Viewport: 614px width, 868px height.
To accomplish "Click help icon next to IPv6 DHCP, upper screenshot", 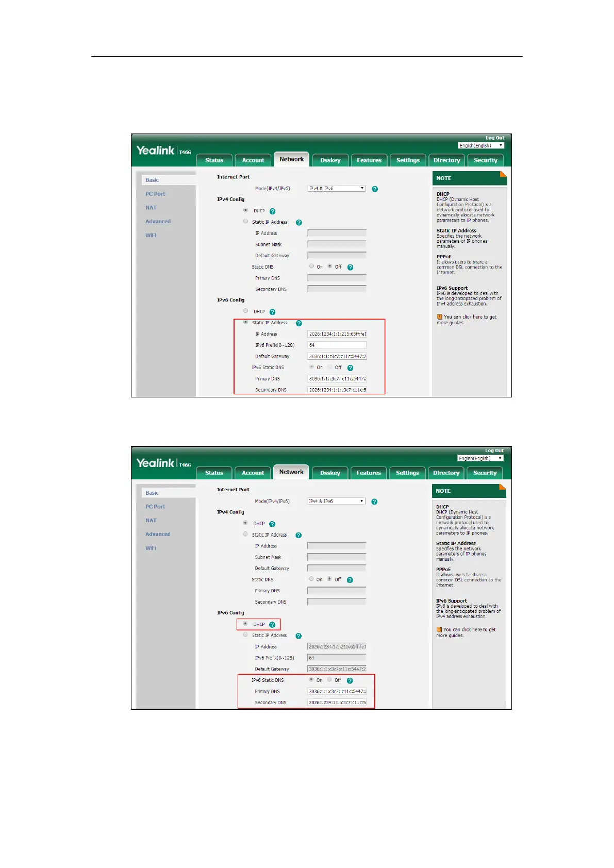I will click(272, 312).
